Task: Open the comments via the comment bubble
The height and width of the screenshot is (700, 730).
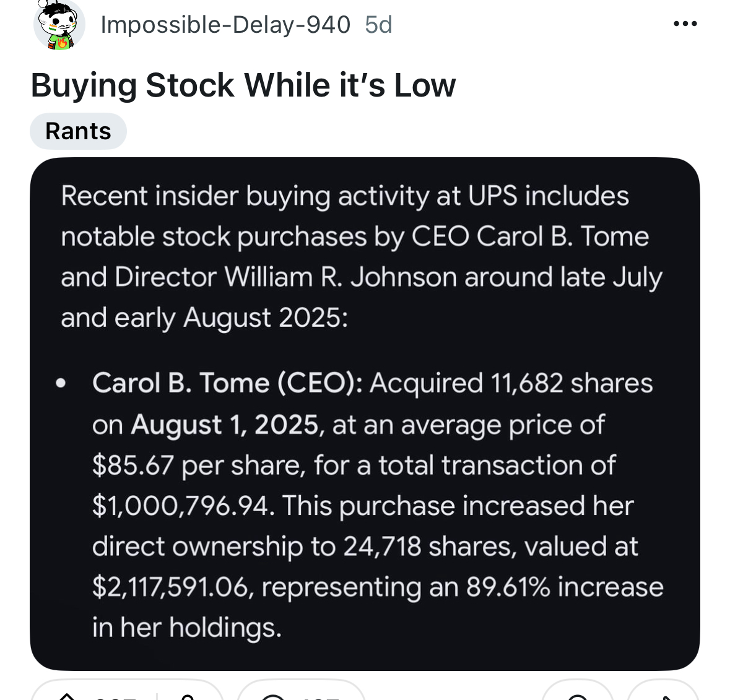Action: 272,696
